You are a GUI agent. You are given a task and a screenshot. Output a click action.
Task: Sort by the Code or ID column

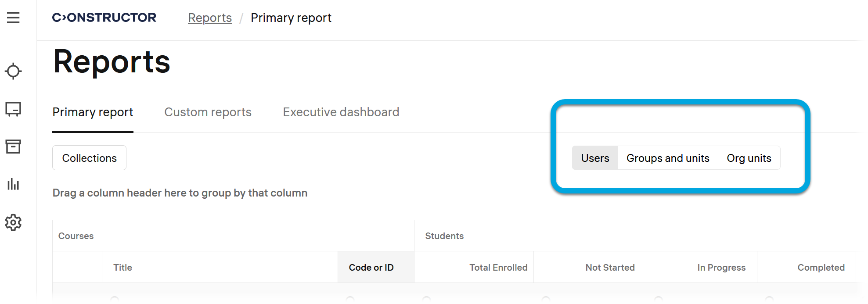tap(371, 268)
